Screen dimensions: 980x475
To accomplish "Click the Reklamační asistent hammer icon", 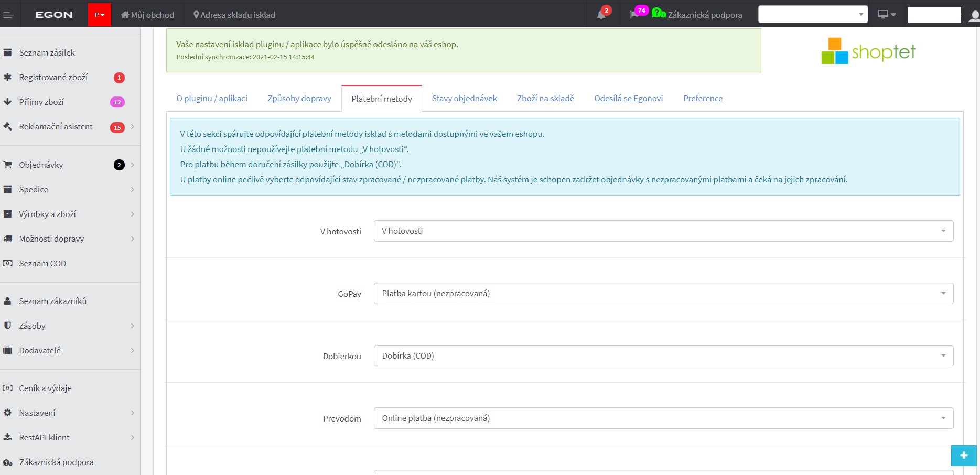I will [7, 126].
